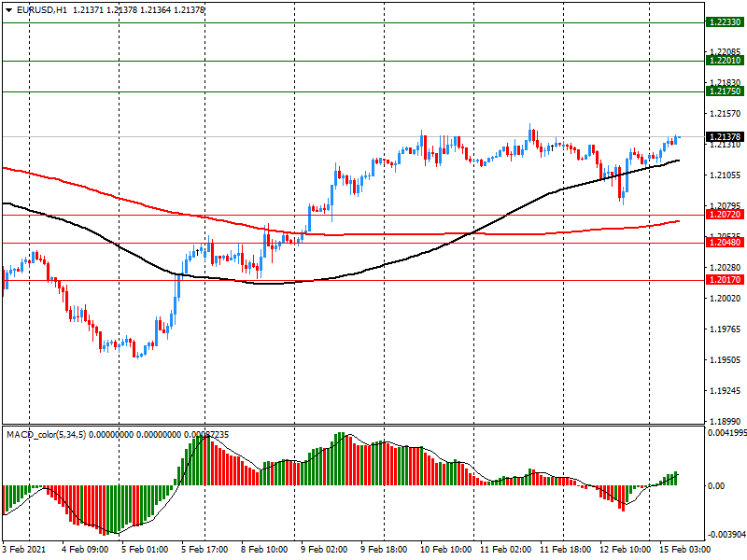Click the current price tag 1.21378

point(725,137)
